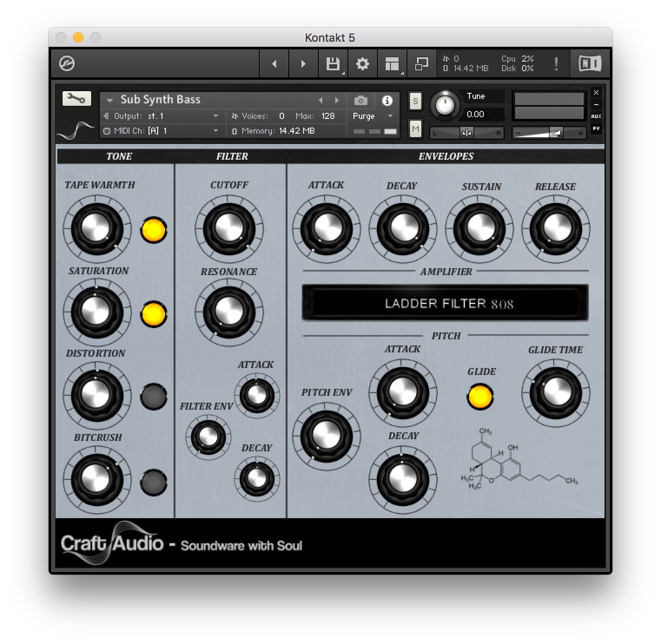Click the minimize instrument view icon

tap(596, 105)
